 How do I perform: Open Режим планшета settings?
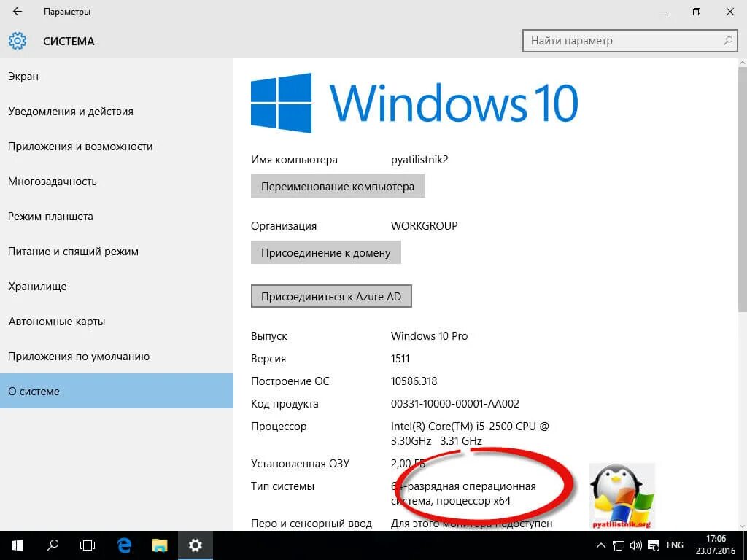coord(117,216)
